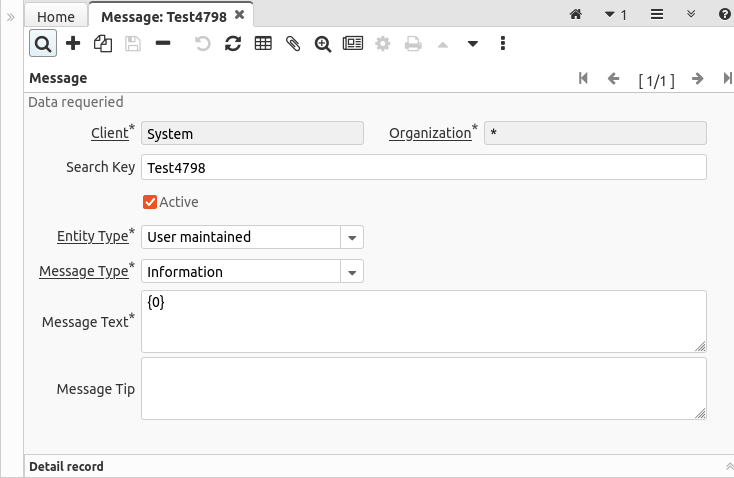Open the Report icon in toolbar
The height and width of the screenshot is (478, 734).
(352, 44)
